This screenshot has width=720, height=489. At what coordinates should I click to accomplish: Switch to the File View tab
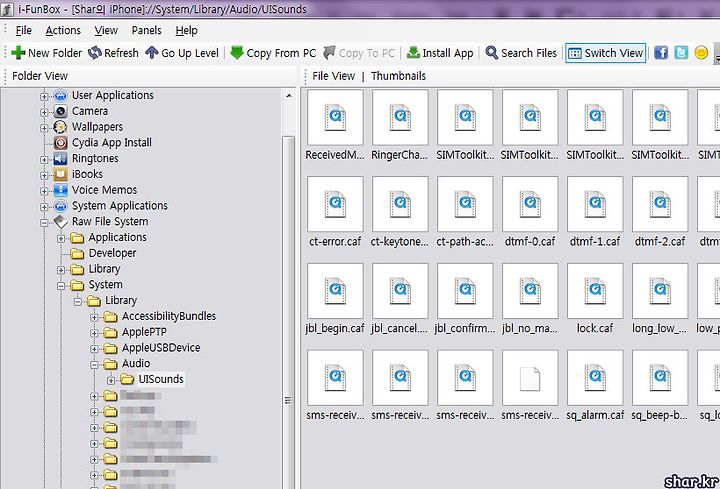click(333, 76)
